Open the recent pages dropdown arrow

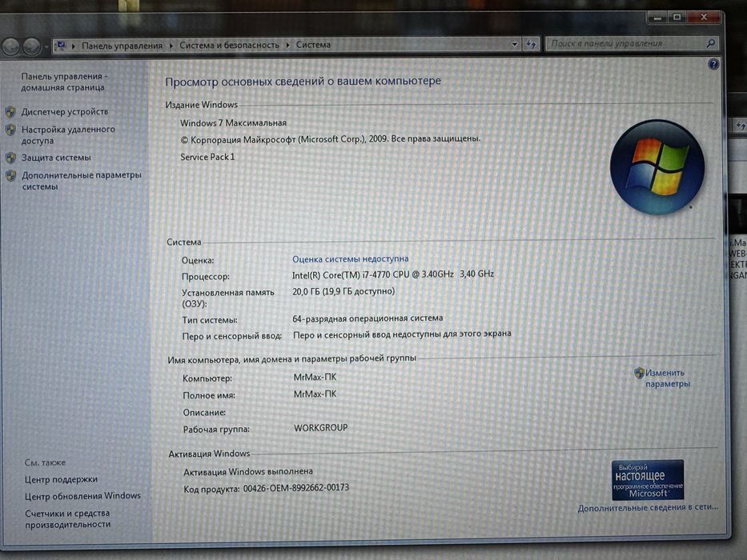click(46, 46)
